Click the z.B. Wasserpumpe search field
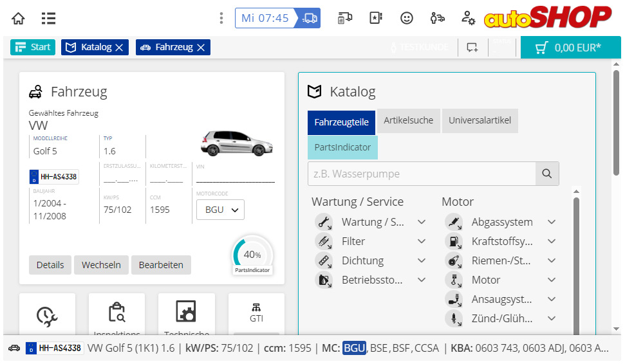Screen dimensions: 625x364 pyautogui.click(x=422, y=174)
